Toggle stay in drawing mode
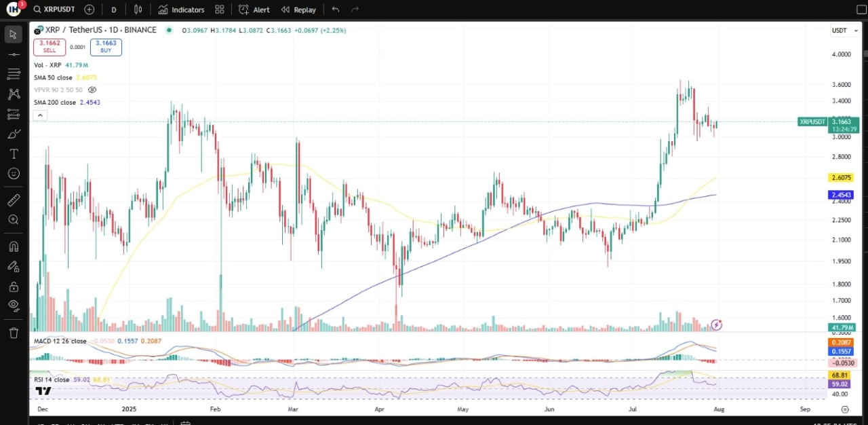Viewport: 868px width, 425px height. (14, 266)
